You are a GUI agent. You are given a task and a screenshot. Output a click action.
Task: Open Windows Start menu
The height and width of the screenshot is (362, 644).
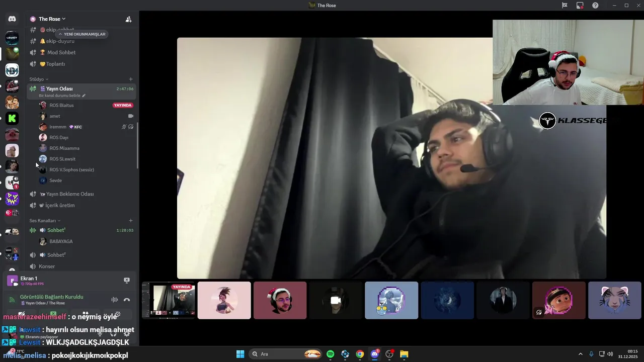click(240, 354)
